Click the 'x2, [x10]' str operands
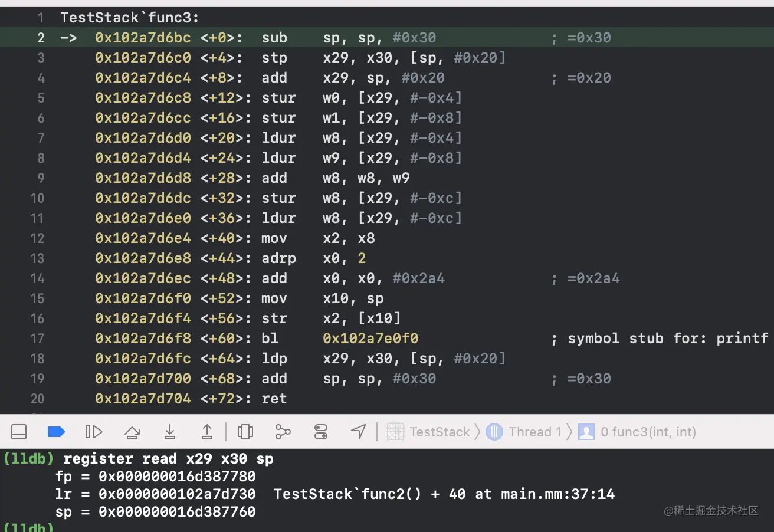The height and width of the screenshot is (532, 774). pyautogui.click(x=362, y=318)
